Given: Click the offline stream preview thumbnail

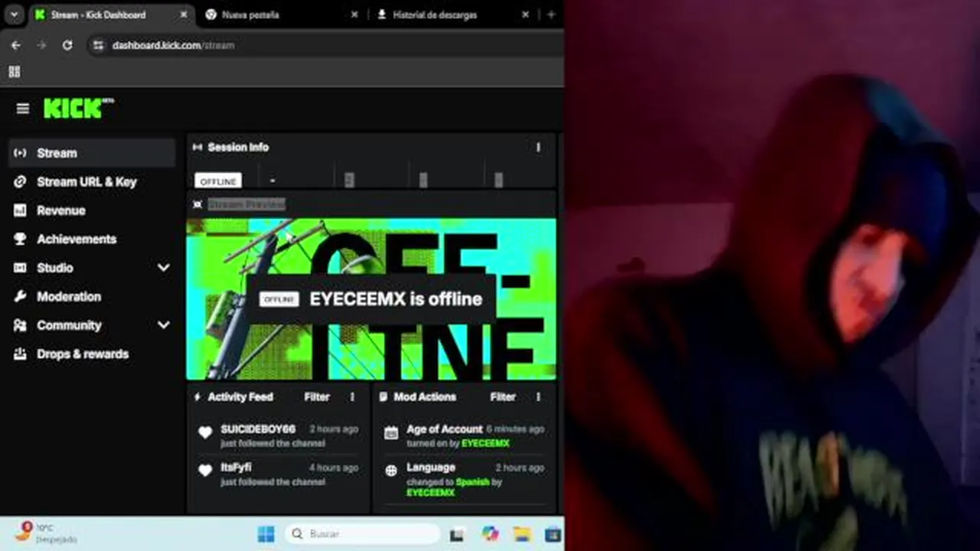Looking at the screenshot, I should 371,299.
